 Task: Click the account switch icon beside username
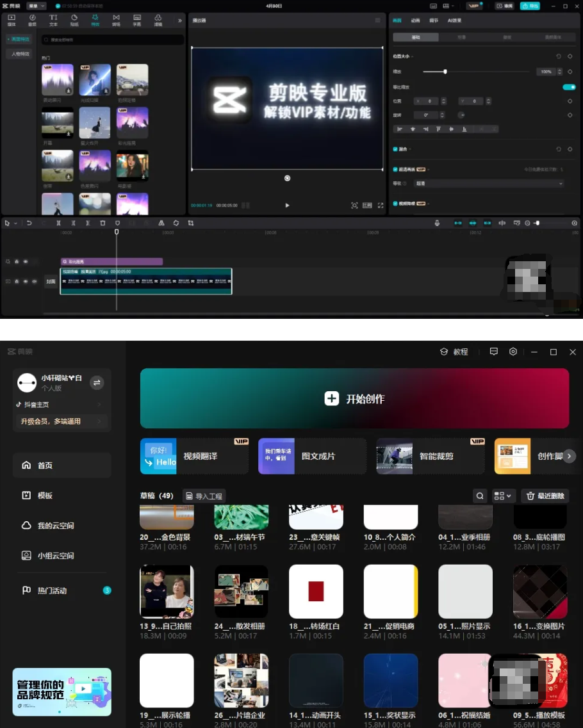[x=97, y=383]
